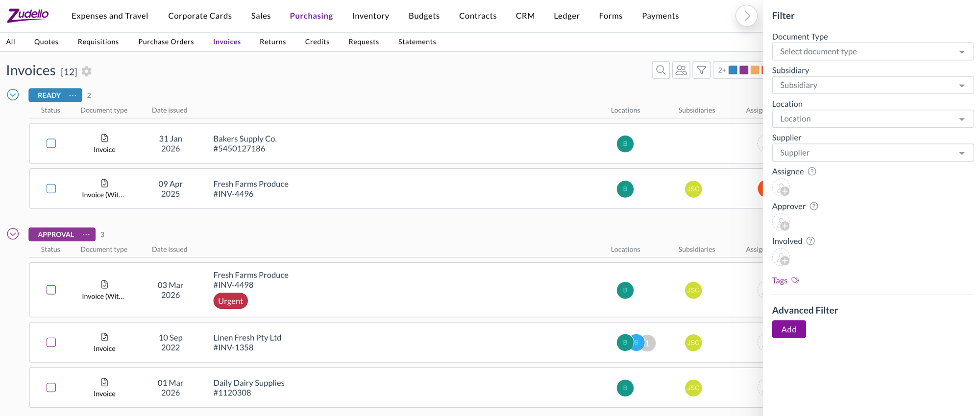Screen dimensions: 980x416
Task: Click JSC subsidiary badge on Daily Dairy row
Action: click(x=693, y=388)
